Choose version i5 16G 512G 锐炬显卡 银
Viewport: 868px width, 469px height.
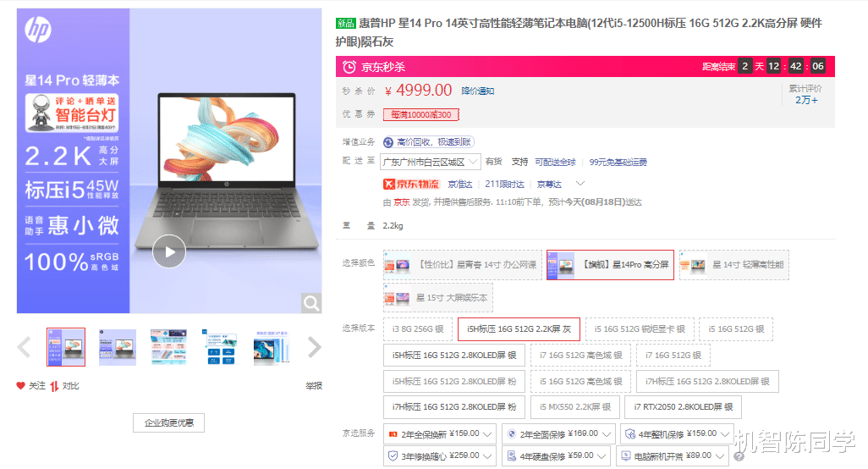tap(640, 329)
